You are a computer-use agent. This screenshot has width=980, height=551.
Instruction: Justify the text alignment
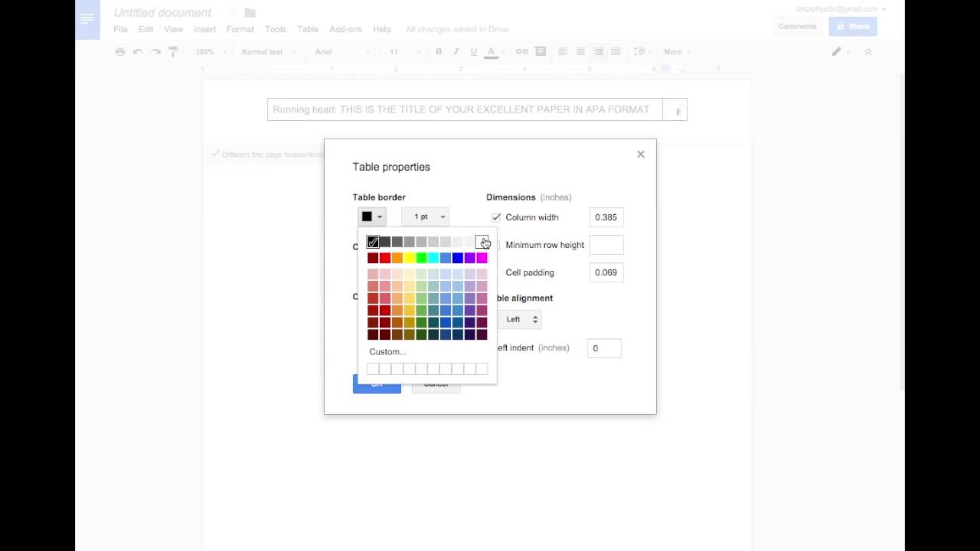tap(616, 52)
